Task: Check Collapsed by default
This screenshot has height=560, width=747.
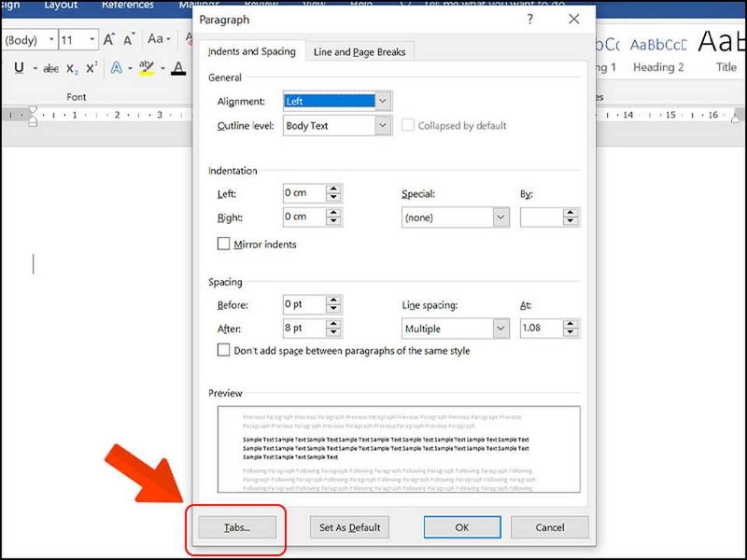Action: click(408, 125)
